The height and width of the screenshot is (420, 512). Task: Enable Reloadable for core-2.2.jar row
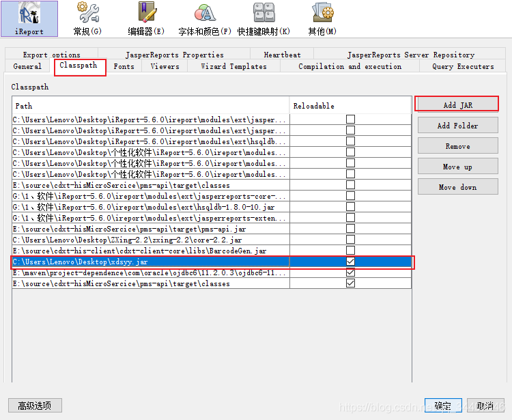tap(350, 240)
